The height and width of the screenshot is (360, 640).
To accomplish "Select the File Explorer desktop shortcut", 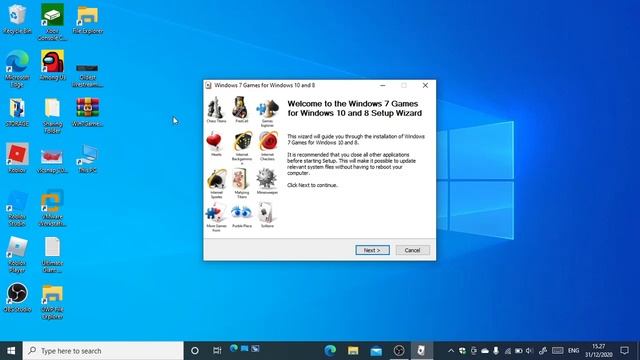I will click(87, 20).
